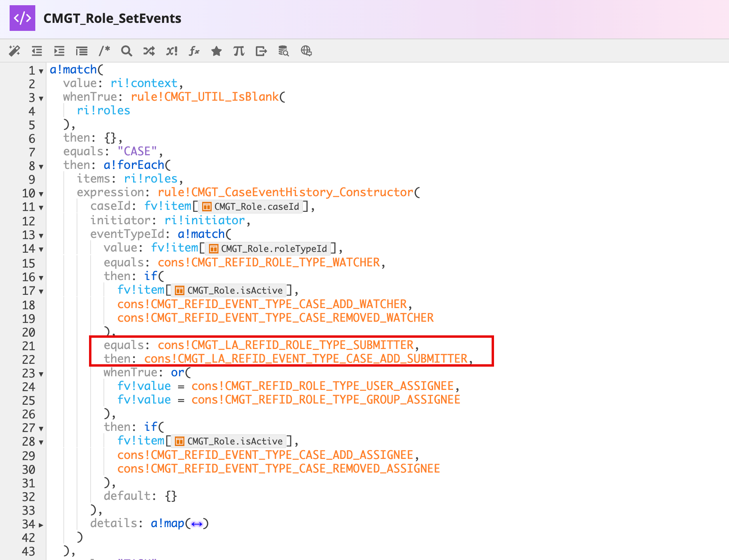The height and width of the screenshot is (560, 729).
Task: Collapse the or( fold at line 23
Action: pos(41,374)
